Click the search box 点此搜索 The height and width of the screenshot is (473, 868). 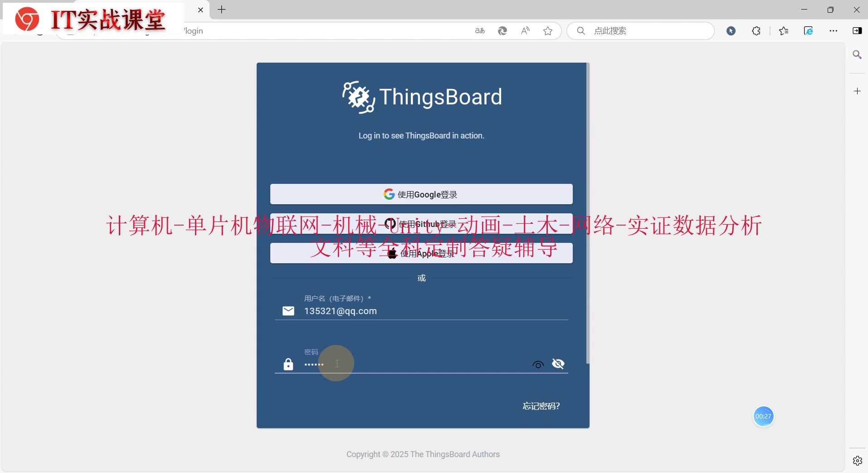(x=640, y=31)
